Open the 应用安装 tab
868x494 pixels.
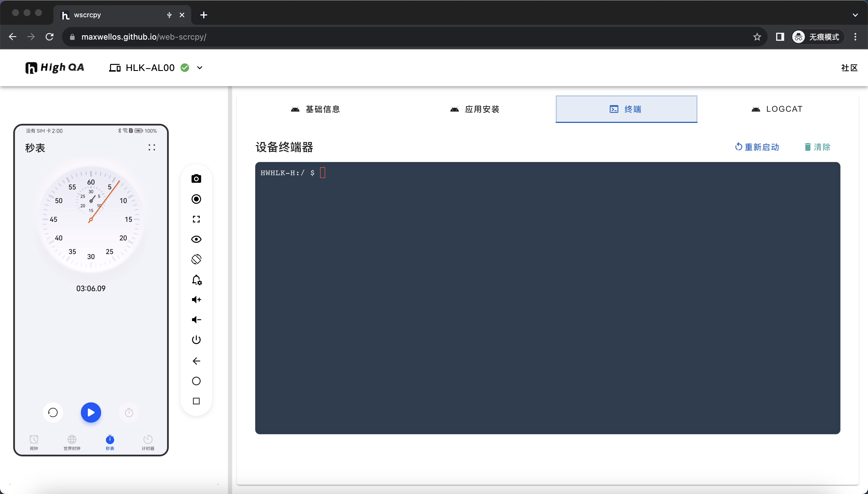pos(474,109)
